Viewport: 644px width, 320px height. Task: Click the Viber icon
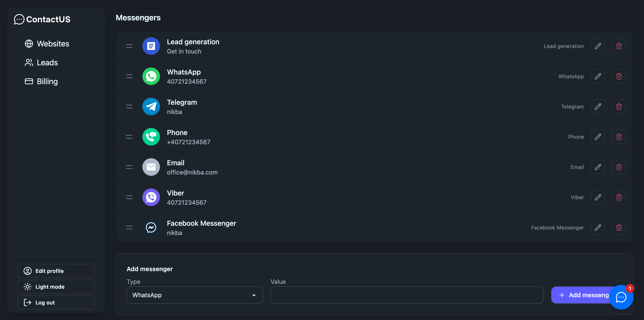coord(151,197)
